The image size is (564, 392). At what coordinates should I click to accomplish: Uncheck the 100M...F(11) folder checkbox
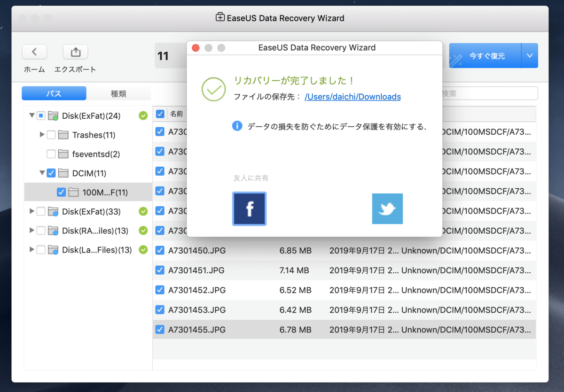point(61,192)
